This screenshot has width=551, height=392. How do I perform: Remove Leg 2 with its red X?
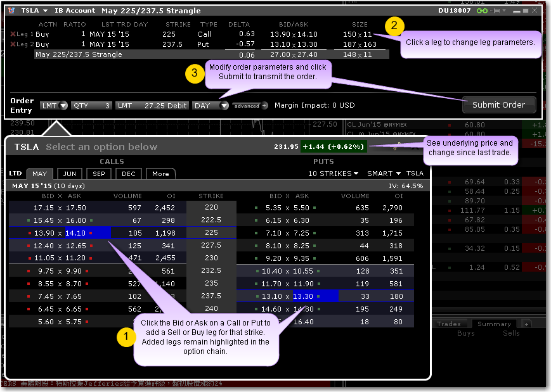coord(13,44)
